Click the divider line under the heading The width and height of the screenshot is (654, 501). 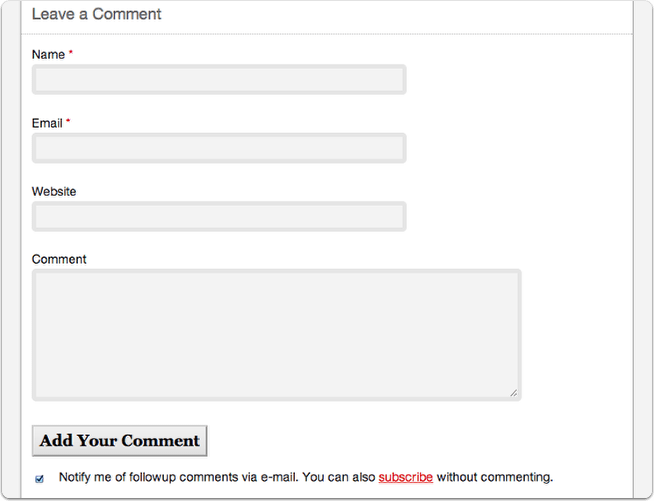tap(327, 35)
